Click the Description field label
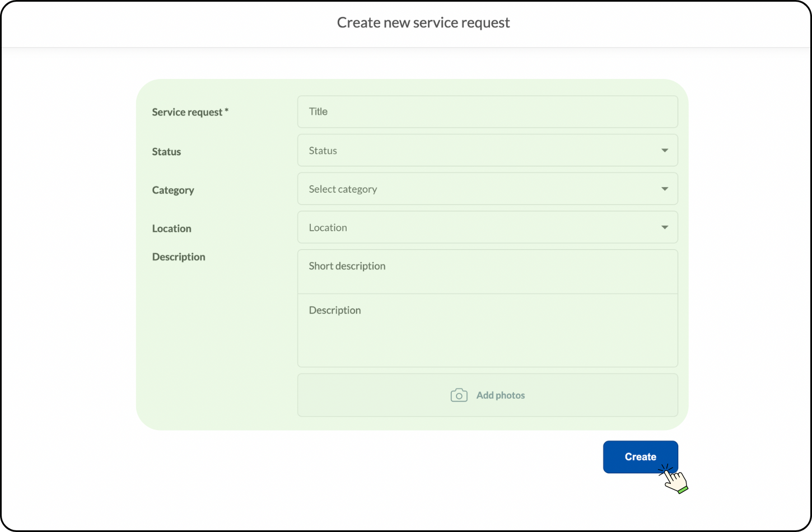 pyautogui.click(x=179, y=257)
